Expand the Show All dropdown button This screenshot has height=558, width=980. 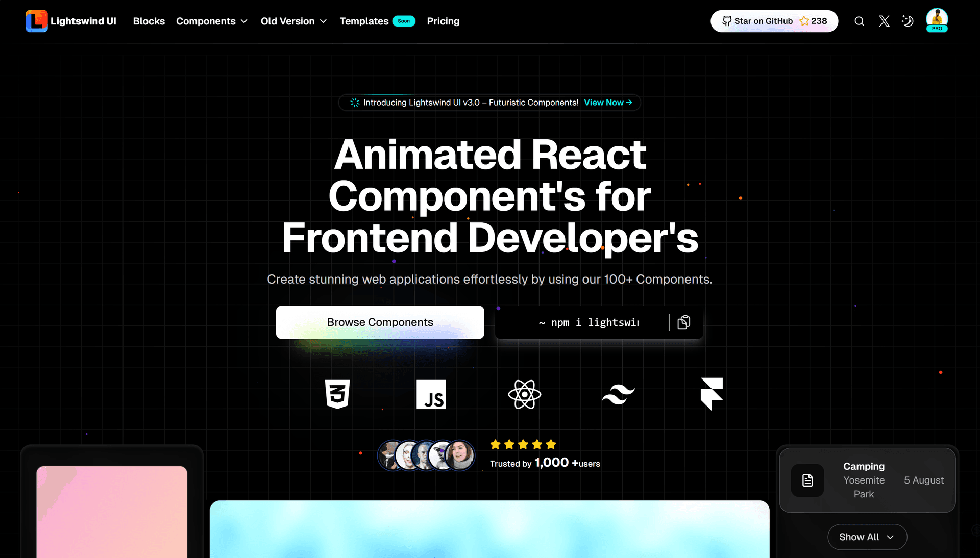[867, 537]
